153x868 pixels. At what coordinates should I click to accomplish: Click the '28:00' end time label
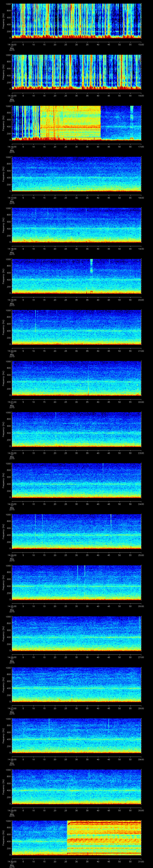[141, 708]
